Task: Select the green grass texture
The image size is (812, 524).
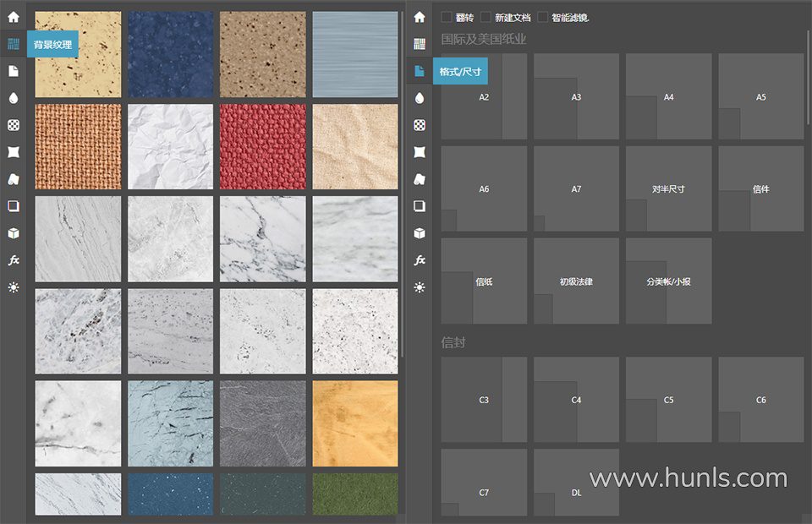Action: (355, 494)
